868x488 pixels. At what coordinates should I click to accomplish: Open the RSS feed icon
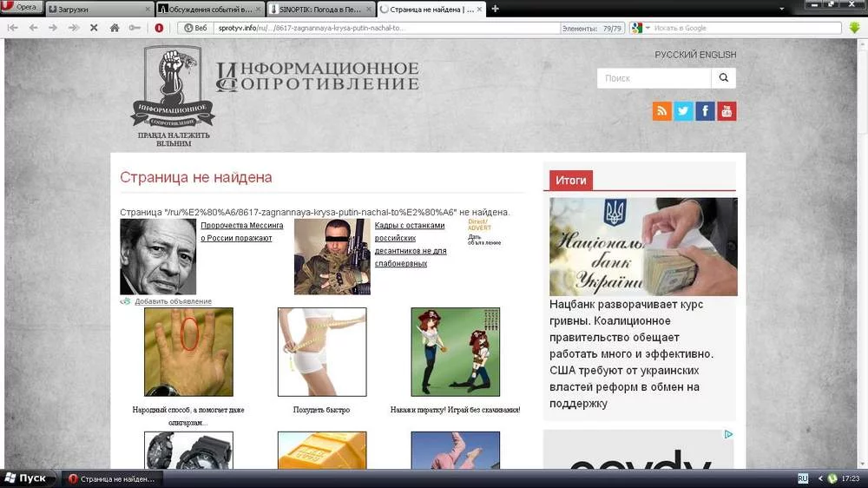tap(661, 111)
